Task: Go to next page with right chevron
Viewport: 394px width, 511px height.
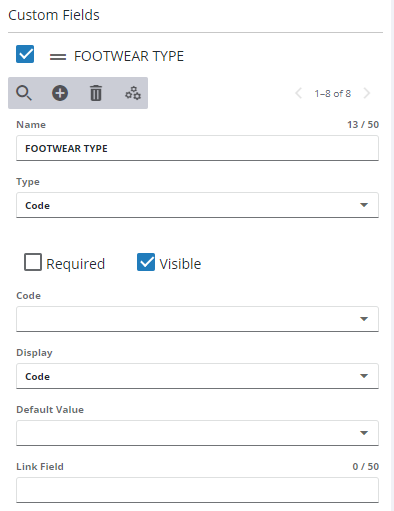Action: [367, 93]
